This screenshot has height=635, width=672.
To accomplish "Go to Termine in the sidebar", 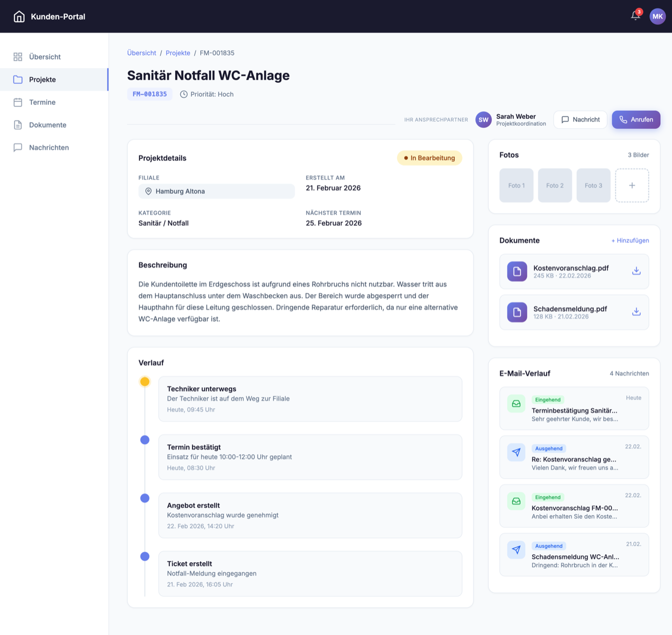I will coord(42,102).
